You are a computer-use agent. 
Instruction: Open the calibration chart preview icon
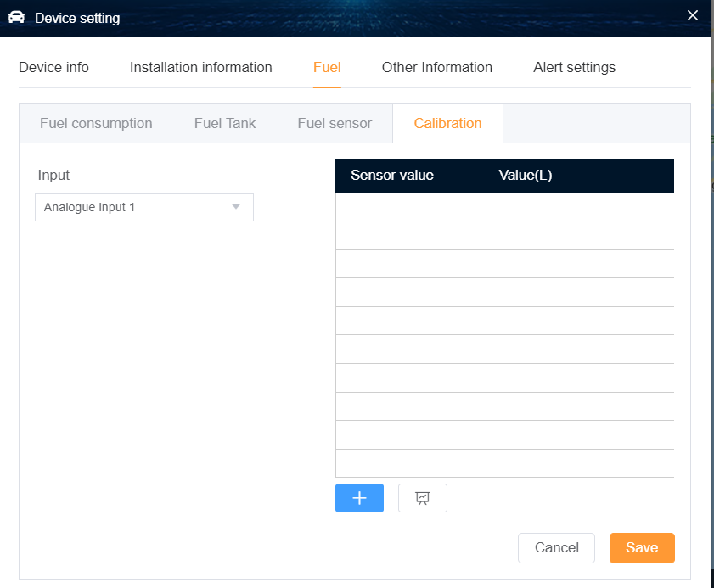pyautogui.click(x=423, y=498)
